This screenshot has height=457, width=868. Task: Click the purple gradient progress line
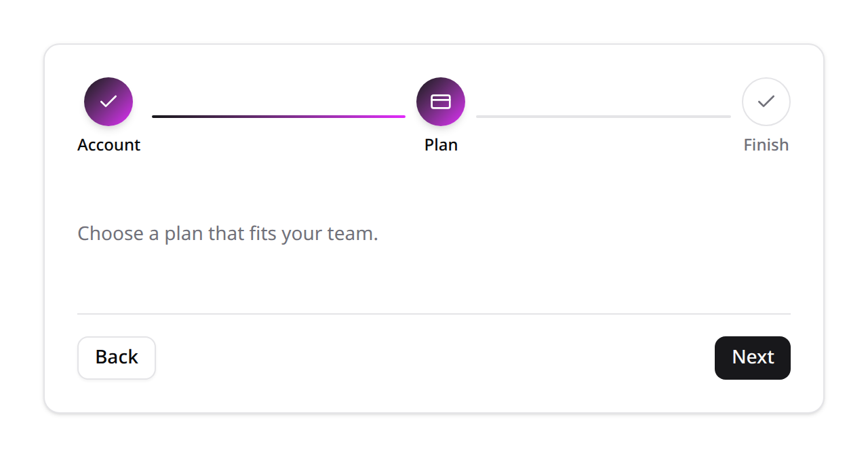tap(279, 117)
